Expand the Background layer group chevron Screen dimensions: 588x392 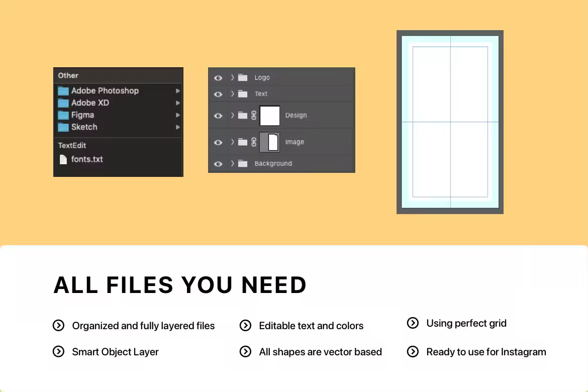click(x=233, y=163)
